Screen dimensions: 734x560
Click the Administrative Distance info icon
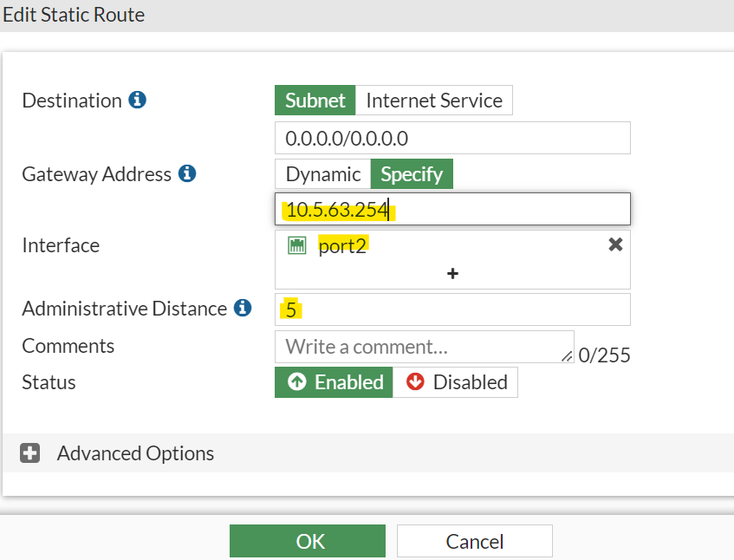pos(243,308)
